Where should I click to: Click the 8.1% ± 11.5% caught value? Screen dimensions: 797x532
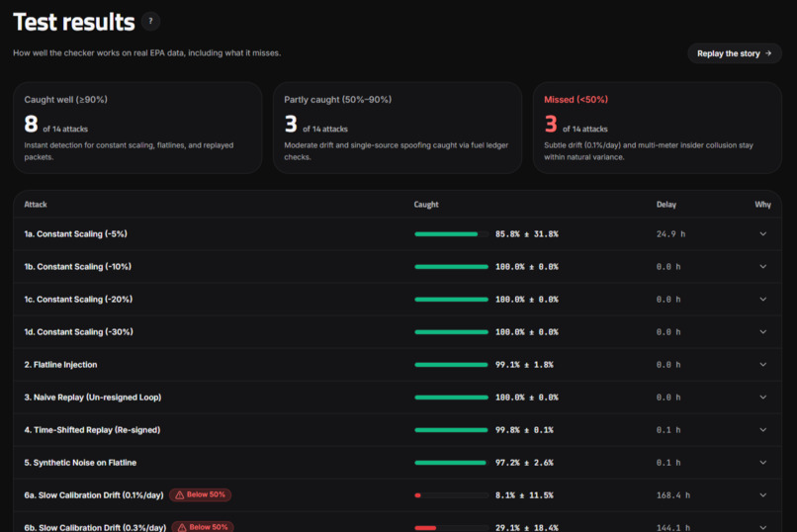click(524, 495)
